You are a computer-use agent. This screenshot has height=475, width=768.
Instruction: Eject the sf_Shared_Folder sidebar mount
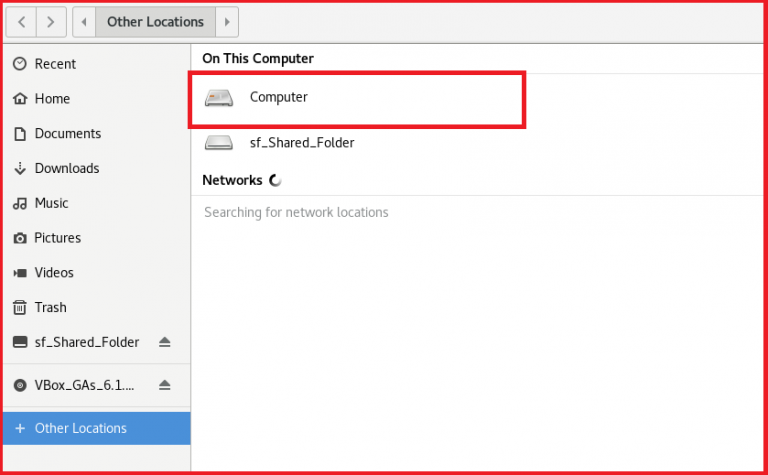tap(165, 342)
